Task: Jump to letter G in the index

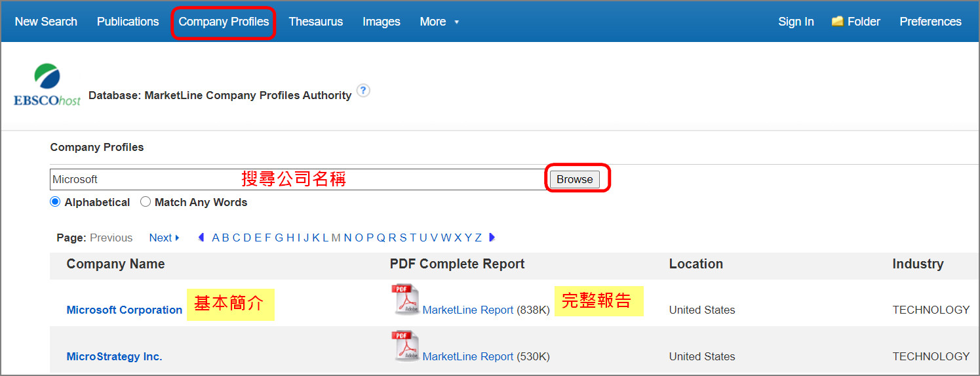Action: (279, 238)
